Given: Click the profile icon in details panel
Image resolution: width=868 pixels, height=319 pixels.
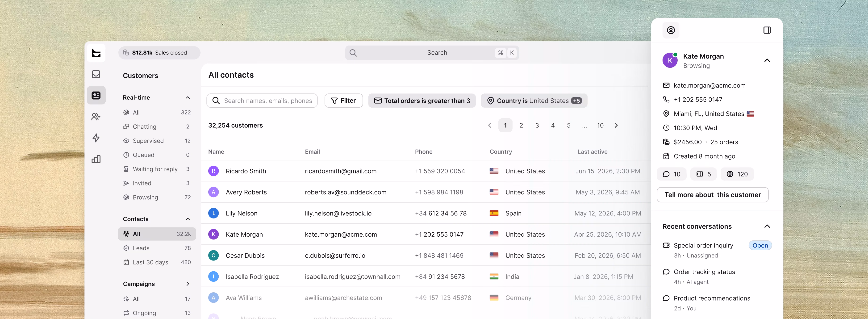Looking at the screenshot, I should coord(671,30).
